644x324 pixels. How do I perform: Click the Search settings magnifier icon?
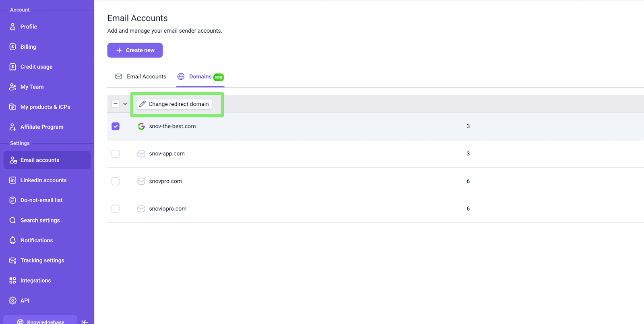click(x=12, y=220)
